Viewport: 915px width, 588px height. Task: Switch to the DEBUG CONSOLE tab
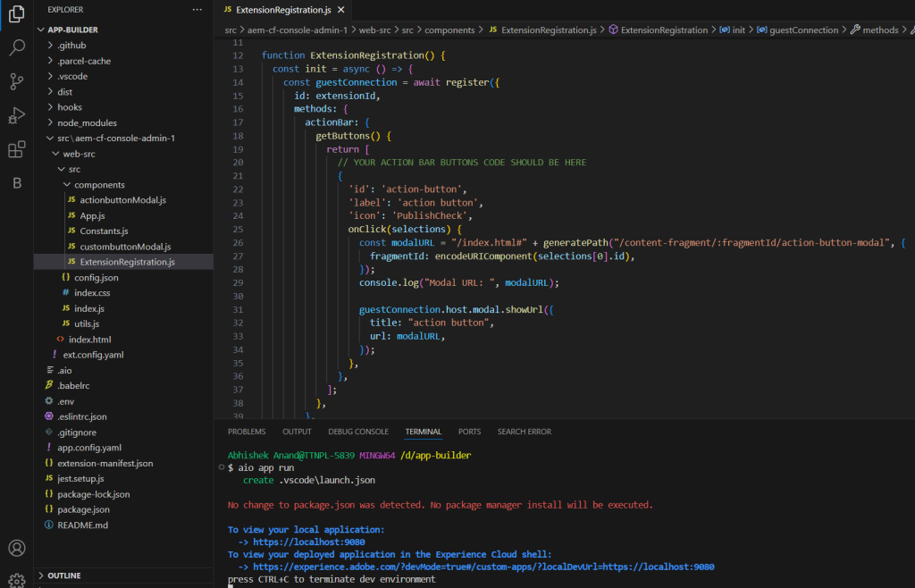[x=358, y=432]
